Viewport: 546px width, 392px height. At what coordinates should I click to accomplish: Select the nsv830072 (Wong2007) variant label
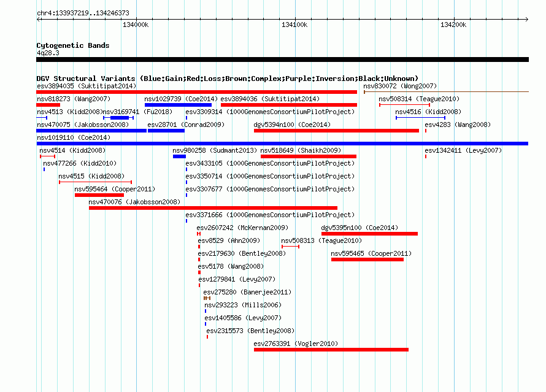click(x=400, y=86)
